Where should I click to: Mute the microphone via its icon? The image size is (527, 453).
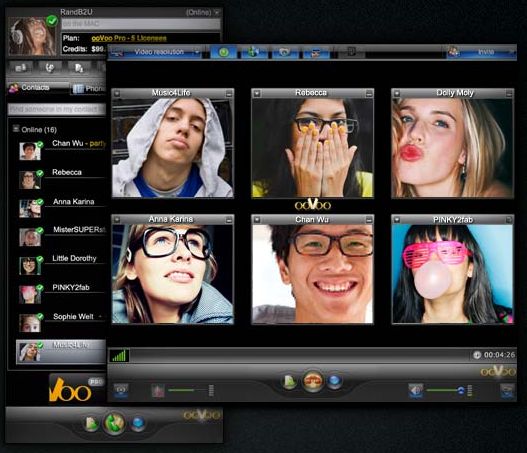[158, 391]
